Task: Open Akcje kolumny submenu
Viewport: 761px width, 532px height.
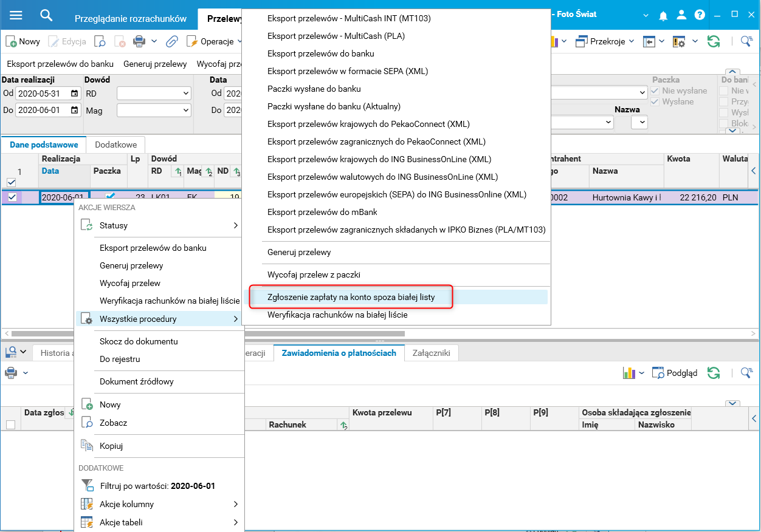Action: pyautogui.click(x=159, y=504)
